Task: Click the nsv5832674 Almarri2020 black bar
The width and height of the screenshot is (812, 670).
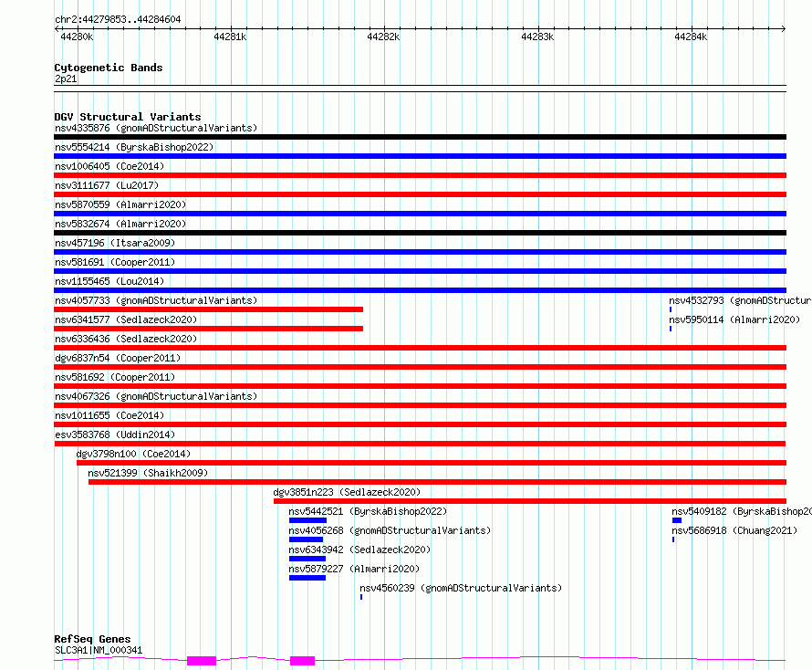Action: click(420, 233)
